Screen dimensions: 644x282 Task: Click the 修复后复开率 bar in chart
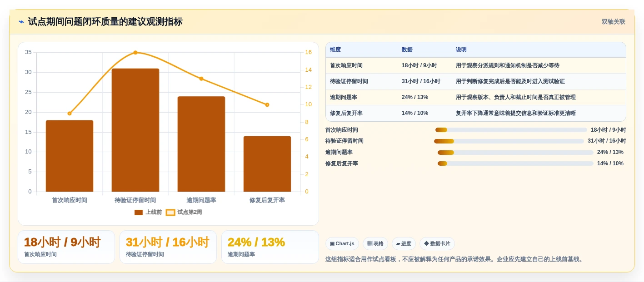coord(267,164)
